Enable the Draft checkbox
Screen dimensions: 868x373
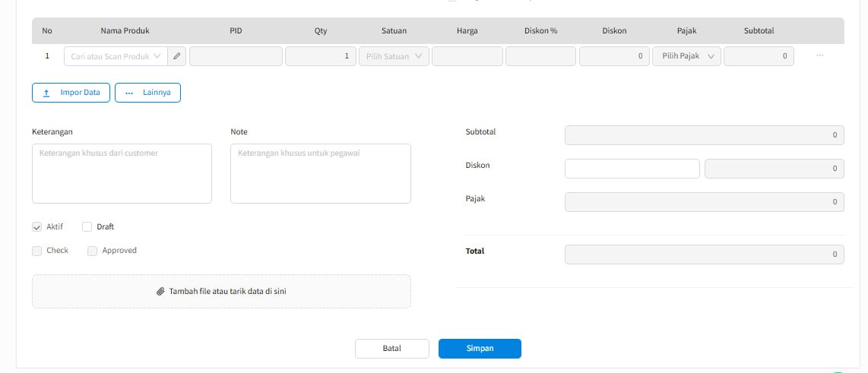click(x=87, y=227)
